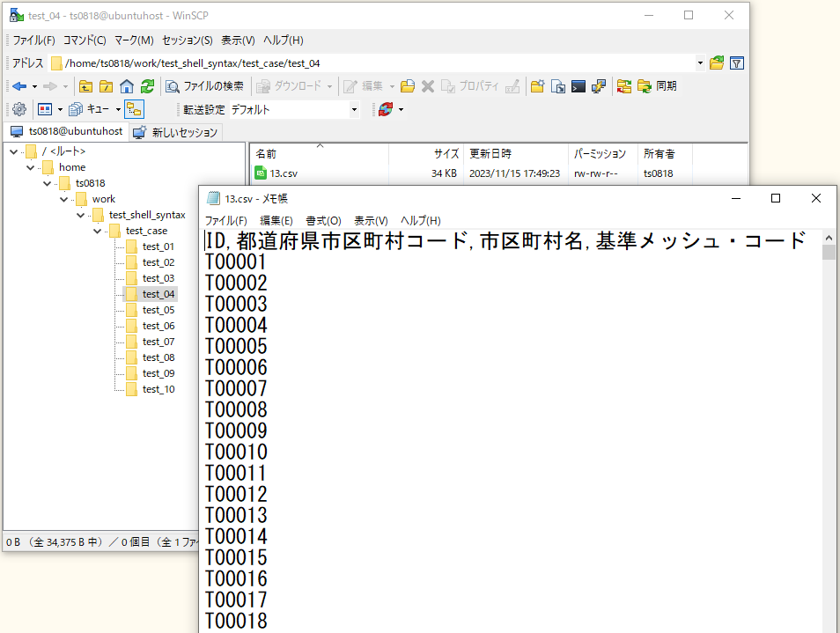Open the console window icon on toolbar

pyautogui.click(x=579, y=85)
